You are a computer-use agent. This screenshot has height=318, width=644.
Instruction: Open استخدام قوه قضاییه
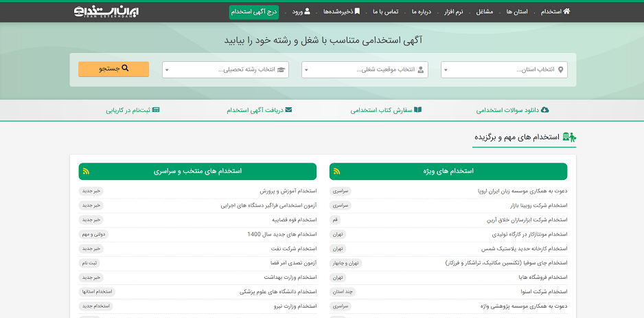pos(294,220)
